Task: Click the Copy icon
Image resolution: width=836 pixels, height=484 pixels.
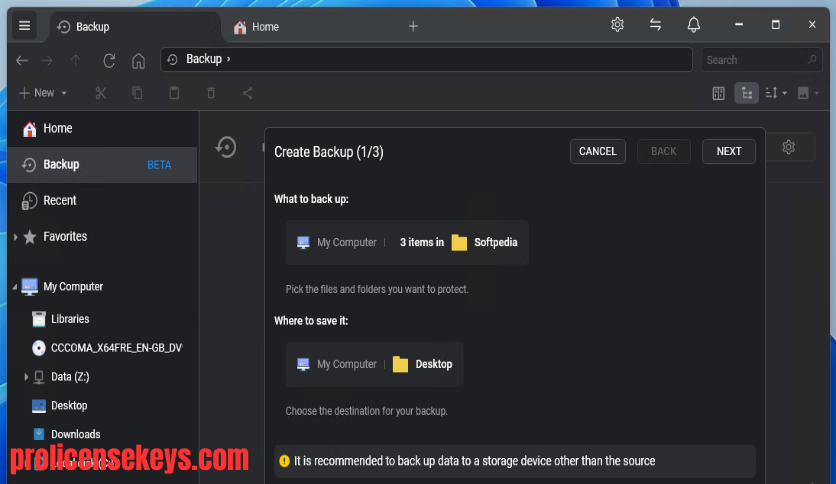Action: pos(137,93)
